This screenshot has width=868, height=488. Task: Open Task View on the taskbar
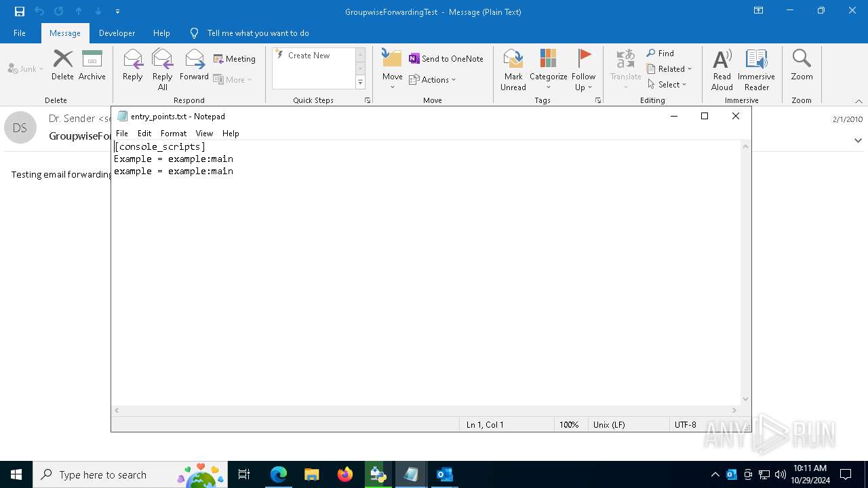click(244, 474)
